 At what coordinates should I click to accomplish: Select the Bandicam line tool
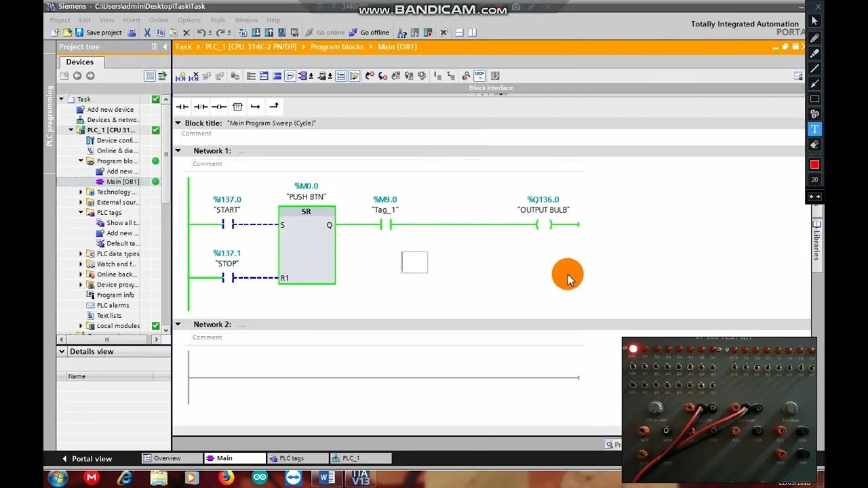click(814, 68)
